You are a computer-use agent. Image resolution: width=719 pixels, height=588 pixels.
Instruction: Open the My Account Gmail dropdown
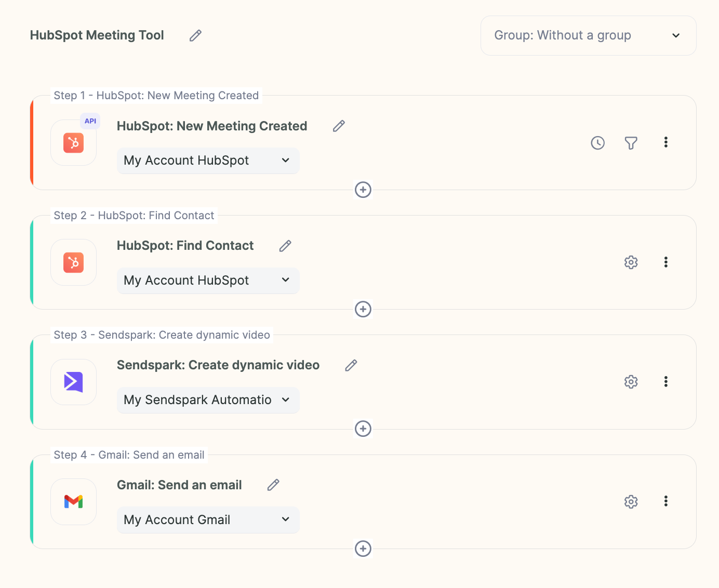coord(208,520)
